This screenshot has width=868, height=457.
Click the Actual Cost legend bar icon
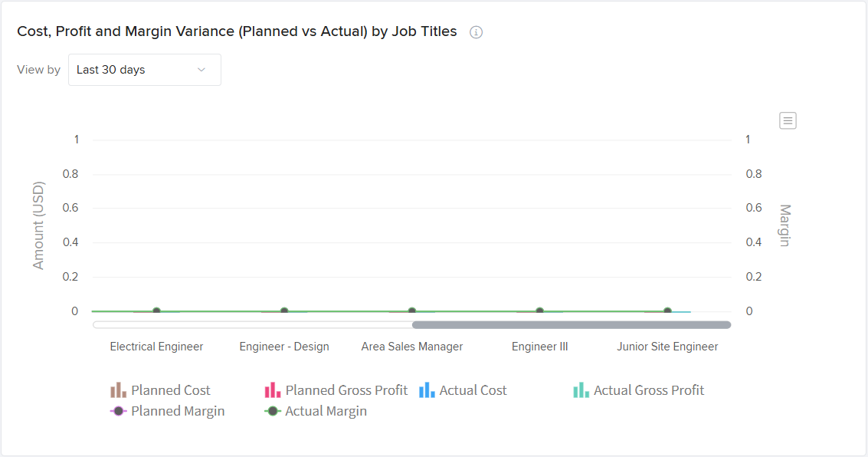point(427,390)
